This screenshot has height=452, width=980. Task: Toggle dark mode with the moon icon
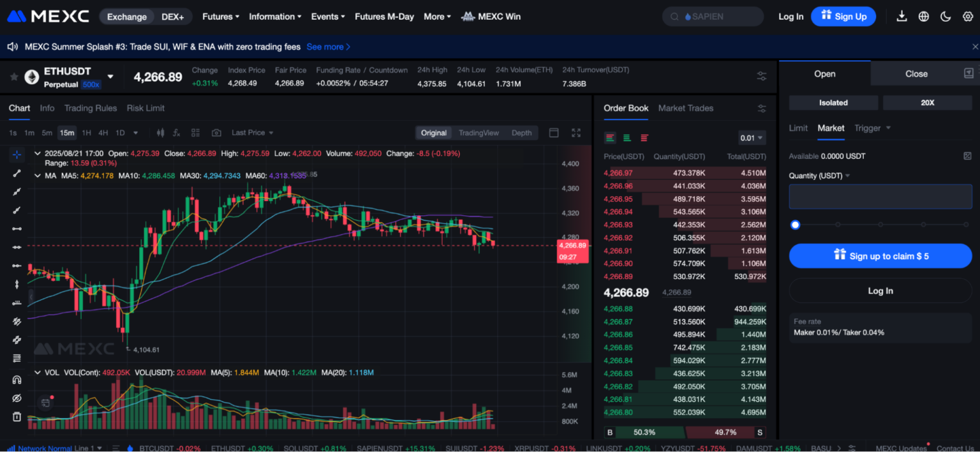pyautogui.click(x=946, y=17)
